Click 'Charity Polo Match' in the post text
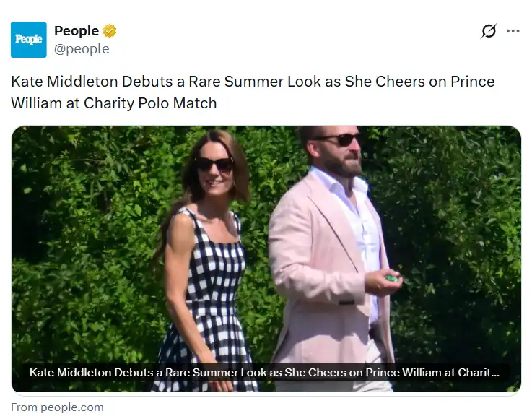 (x=150, y=103)
